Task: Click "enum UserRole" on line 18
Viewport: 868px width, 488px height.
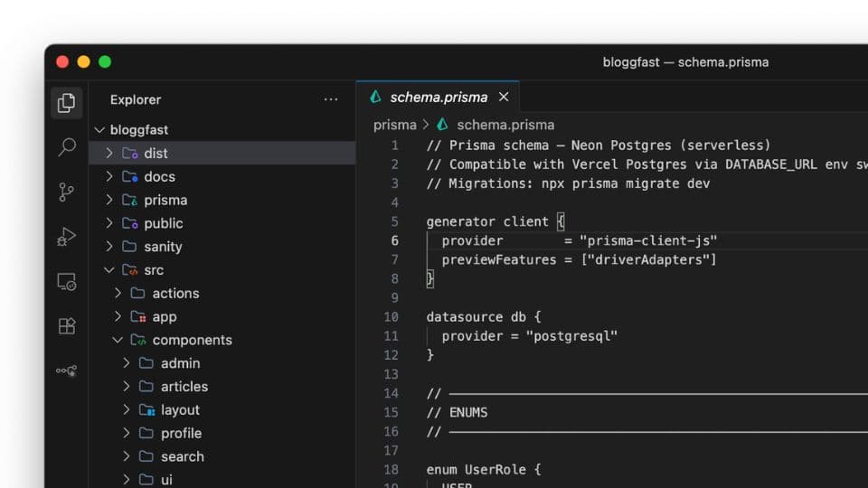Action: (476, 470)
